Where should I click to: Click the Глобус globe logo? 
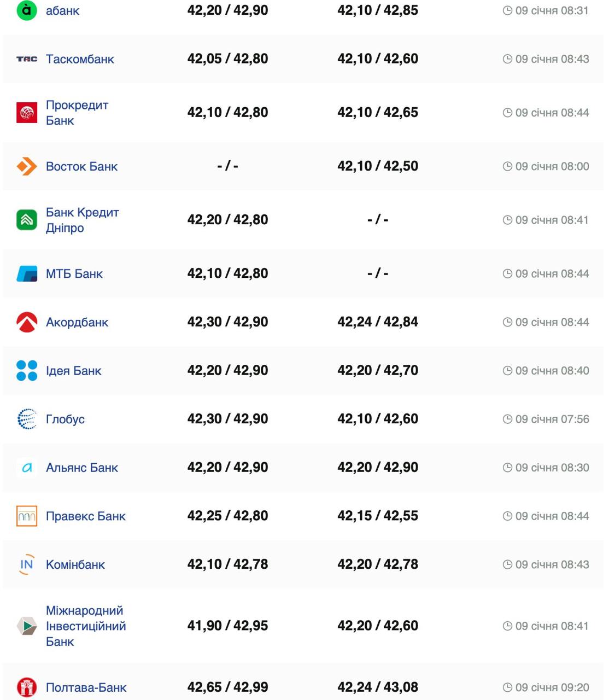point(27,419)
